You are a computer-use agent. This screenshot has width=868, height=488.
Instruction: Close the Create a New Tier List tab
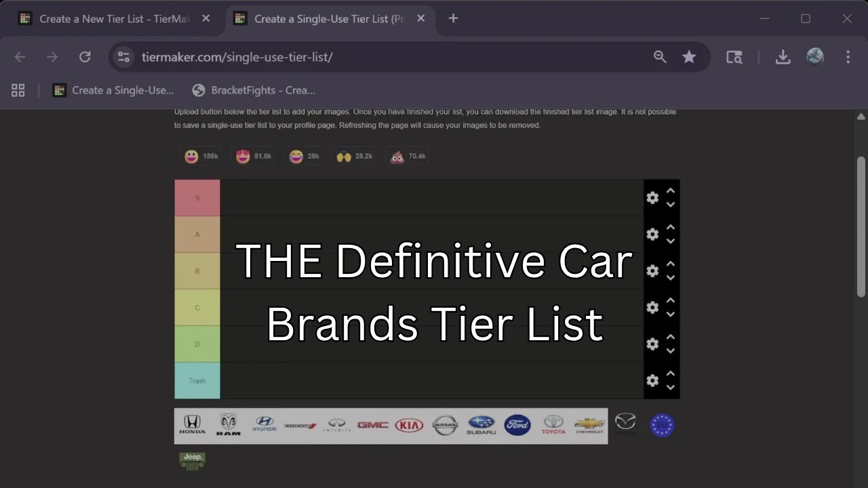[206, 19]
